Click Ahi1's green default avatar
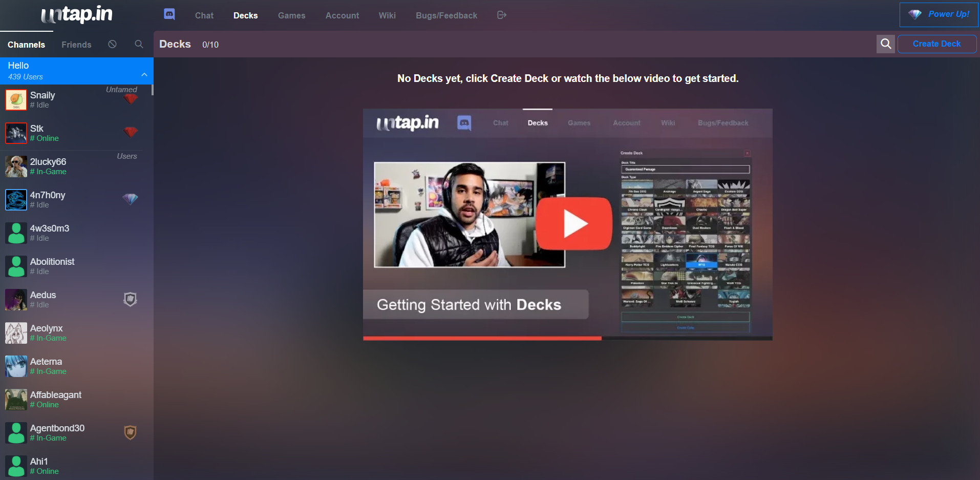 [16, 466]
